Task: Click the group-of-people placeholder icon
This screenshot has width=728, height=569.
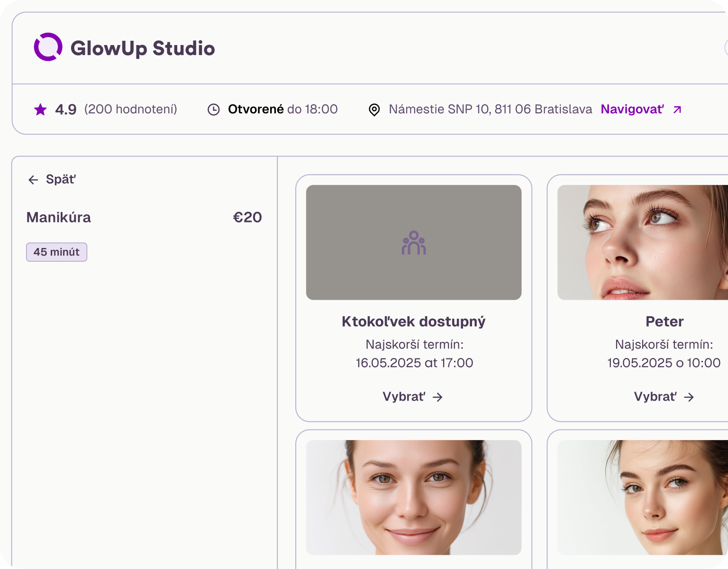Action: (x=414, y=242)
